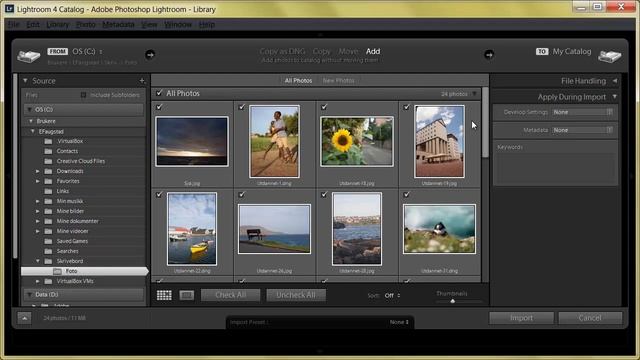The height and width of the screenshot is (360, 640).
Task: Switch to New Photos tab
Action: coord(338,81)
